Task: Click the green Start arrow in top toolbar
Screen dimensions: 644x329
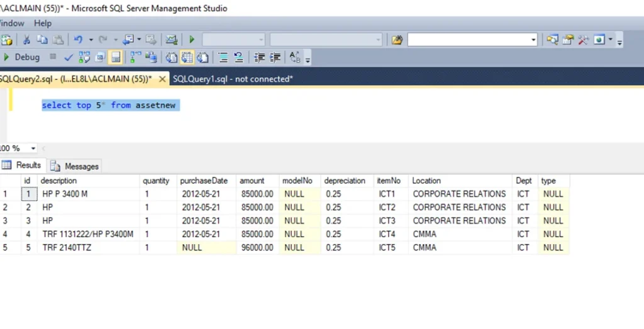Action: point(192,40)
